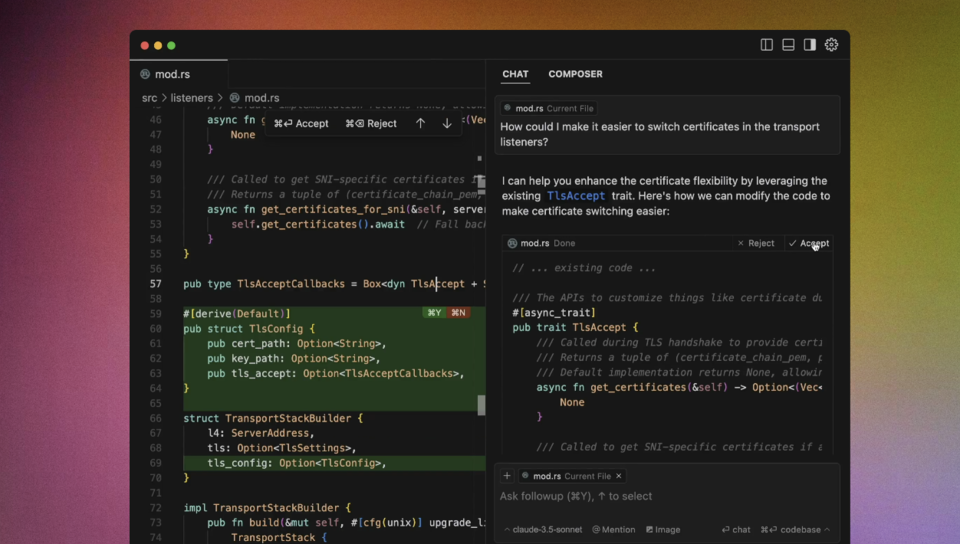Expand the codebase submit options chevron
This screenshot has height=544, width=960.
point(827,529)
